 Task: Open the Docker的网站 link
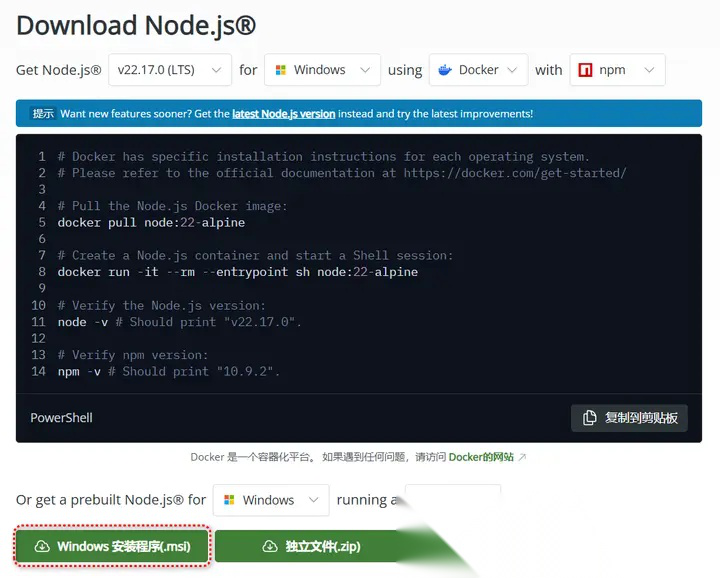pyautogui.click(x=481, y=457)
